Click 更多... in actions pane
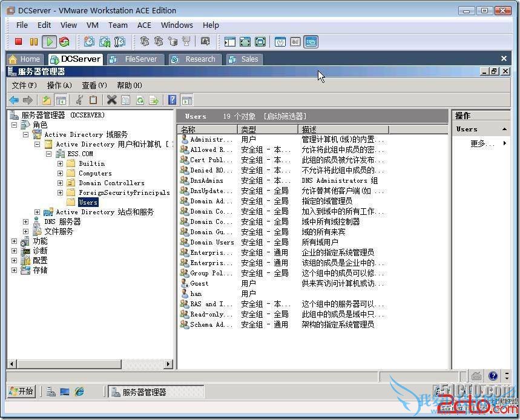Image resolution: width=520 pixels, height=420 pixels. point(482,143)
